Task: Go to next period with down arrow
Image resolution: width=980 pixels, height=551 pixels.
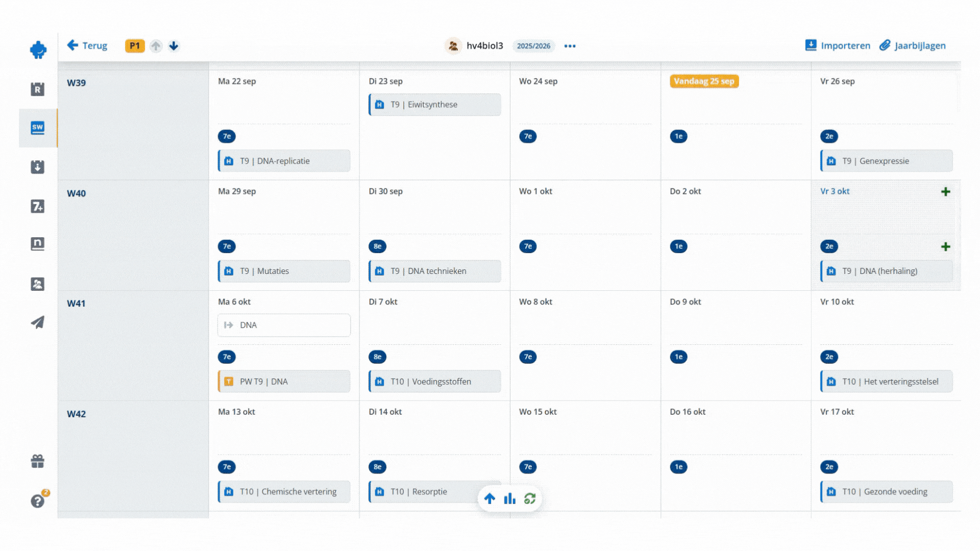Action: click(x=174, y=46)
